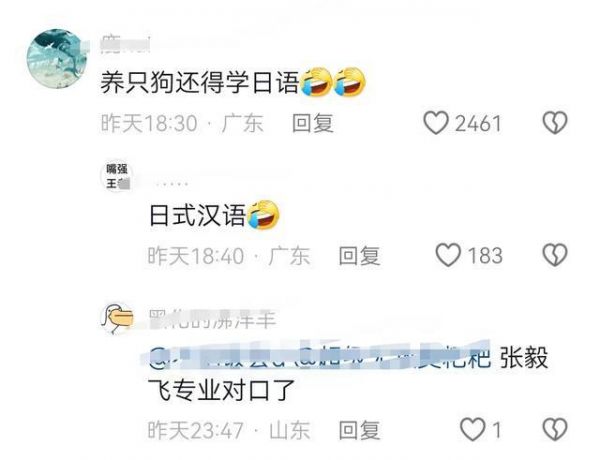The height and width of the screenshot is (460, 600).
Task: Like the 日式汉语 reply
Action: coord(448,255)
